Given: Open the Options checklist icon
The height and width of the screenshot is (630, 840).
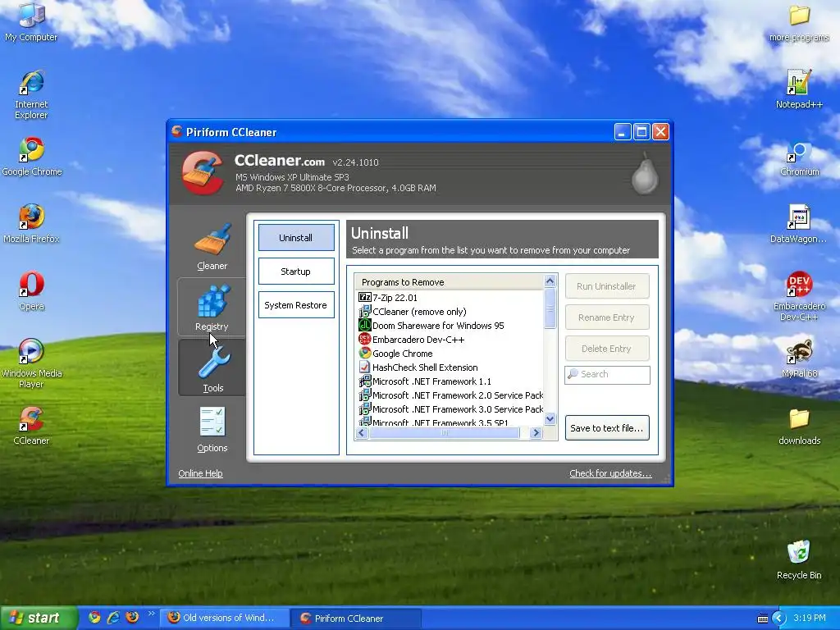Looking at the screenshot, I should pyautogui.click(x=212, y=422).
